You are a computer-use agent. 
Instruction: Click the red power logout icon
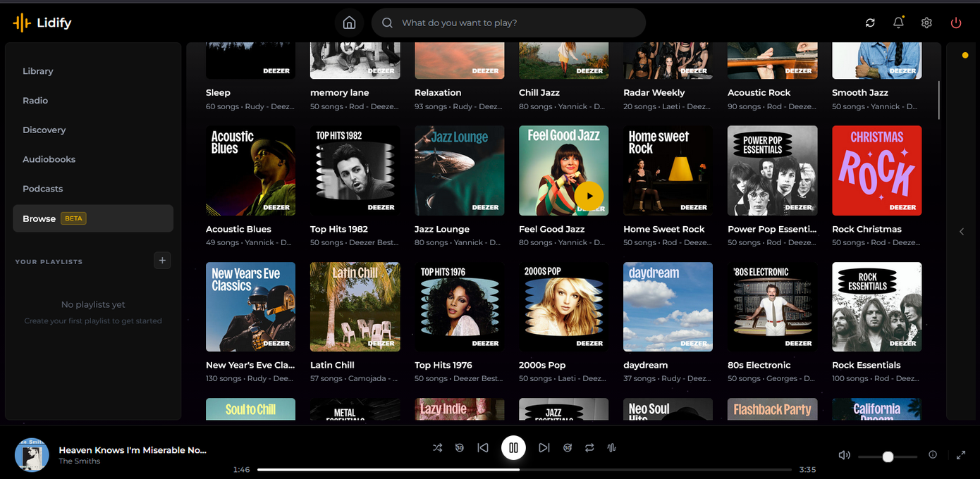956,23
